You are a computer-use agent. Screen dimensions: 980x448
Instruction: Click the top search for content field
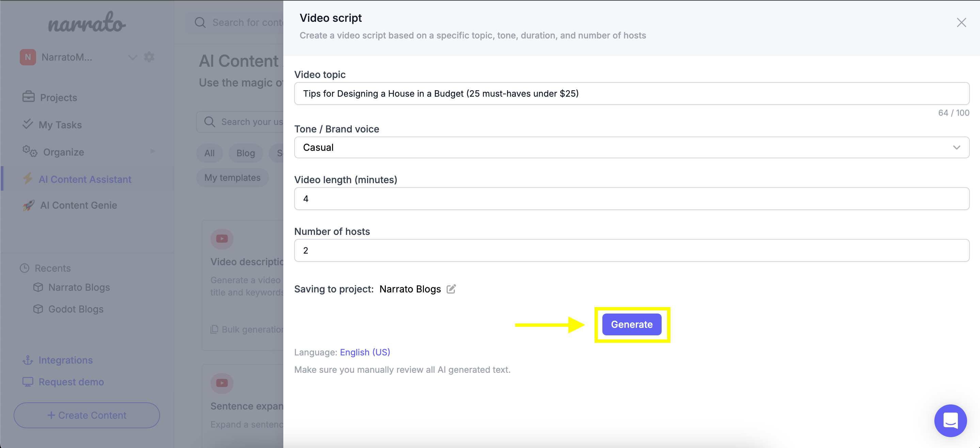[x=235, y=23]
